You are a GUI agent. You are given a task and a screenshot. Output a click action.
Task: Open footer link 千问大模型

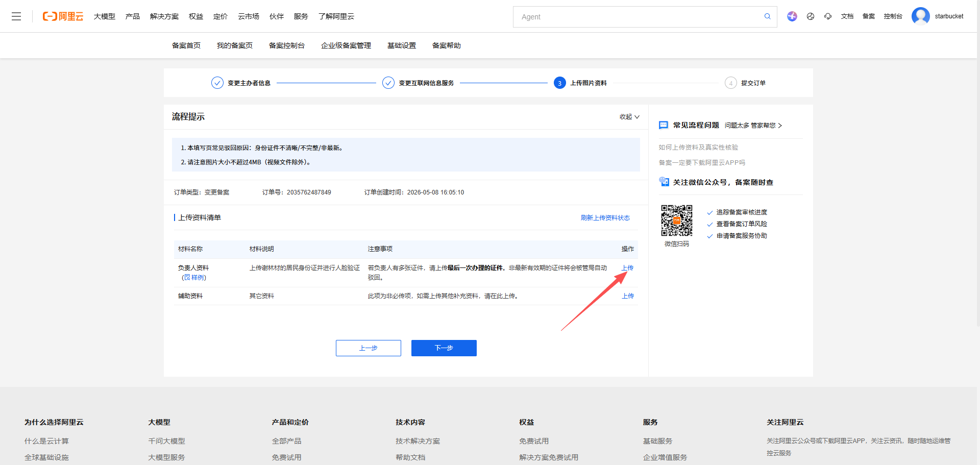pos(166,441)
